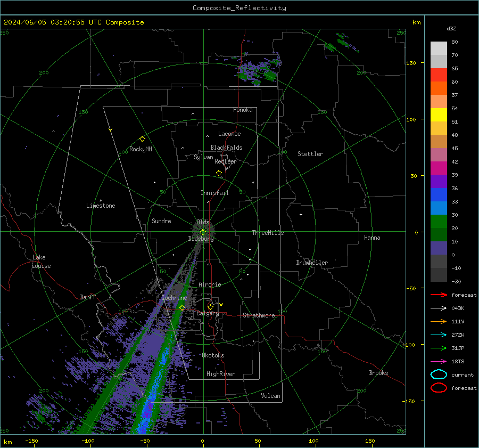Click the asterisk marker above Limestone
The image size is (479, 448).
tap(101, 201)
